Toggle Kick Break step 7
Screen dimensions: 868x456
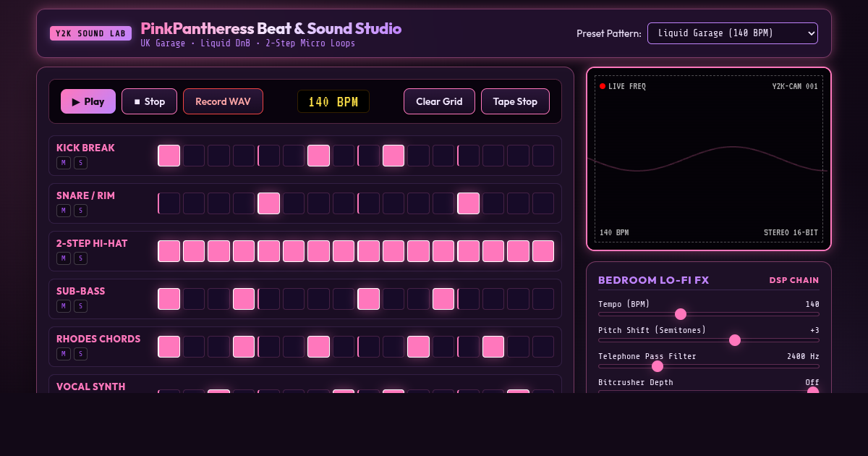tap(318, 156)
